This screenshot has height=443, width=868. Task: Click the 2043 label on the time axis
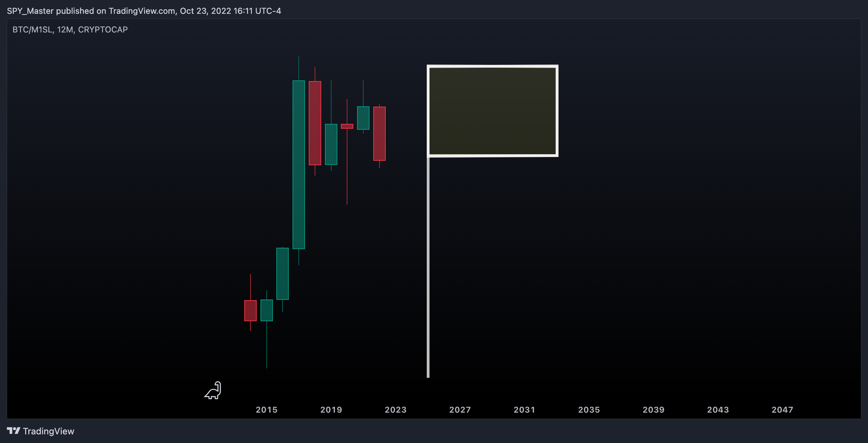click(x=718, y=410)
